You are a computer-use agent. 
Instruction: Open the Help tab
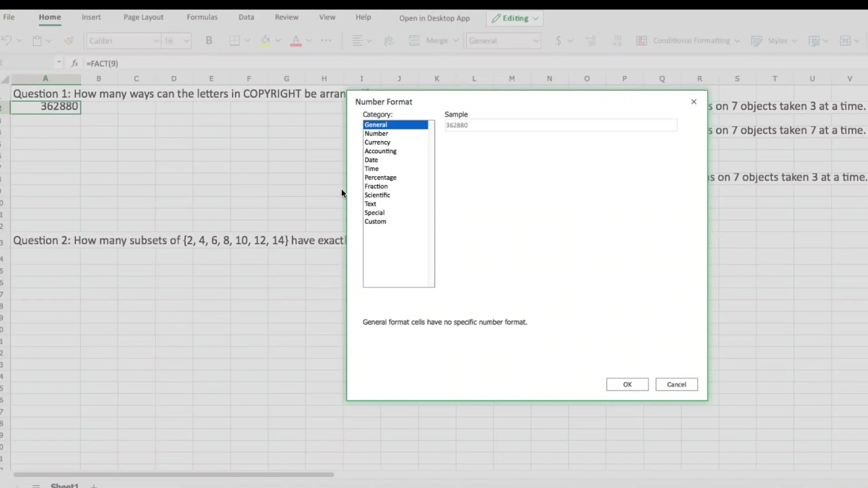click(363, 17)
